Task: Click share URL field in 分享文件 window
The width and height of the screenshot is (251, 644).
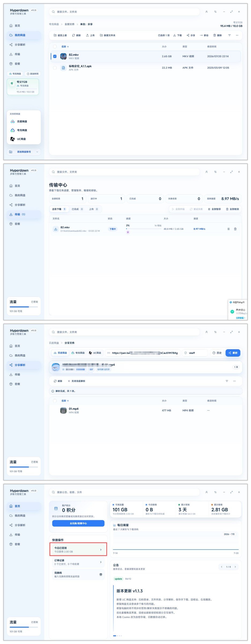Action: coord(143,353)
